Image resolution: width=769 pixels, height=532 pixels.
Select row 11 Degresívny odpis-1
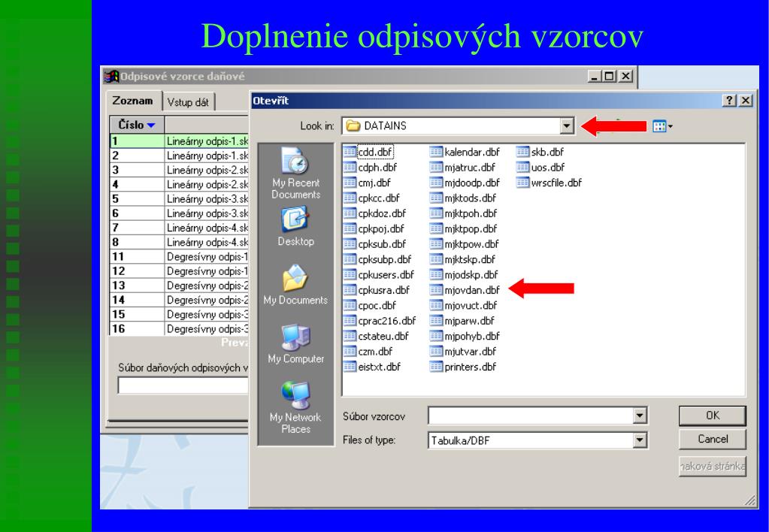click(x=180, y=256)
